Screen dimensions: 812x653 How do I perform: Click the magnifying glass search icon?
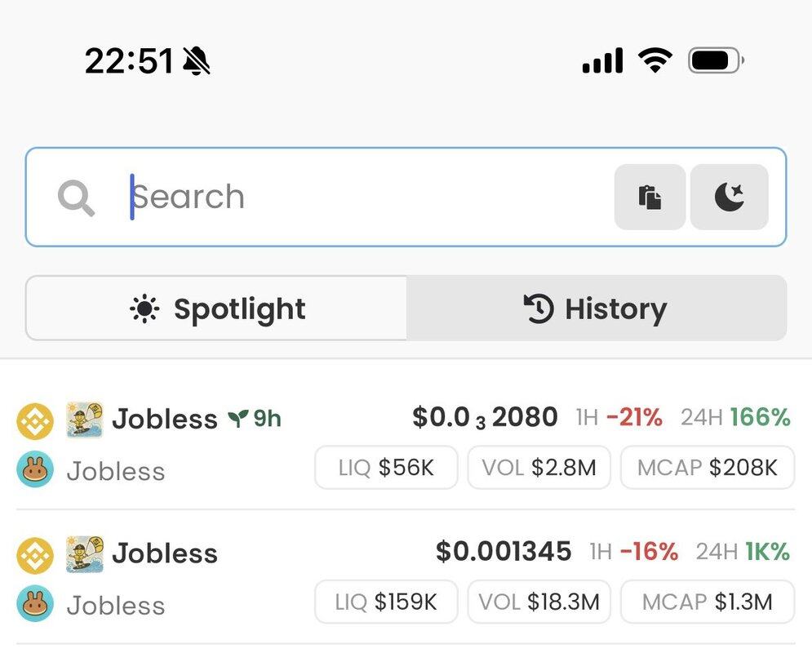(x=76, y=198)
